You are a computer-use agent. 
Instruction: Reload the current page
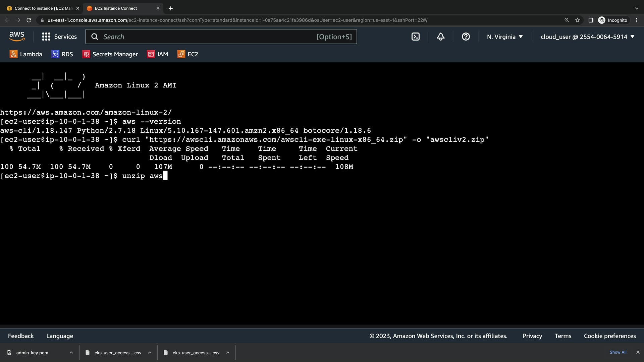tap(29, 20)
